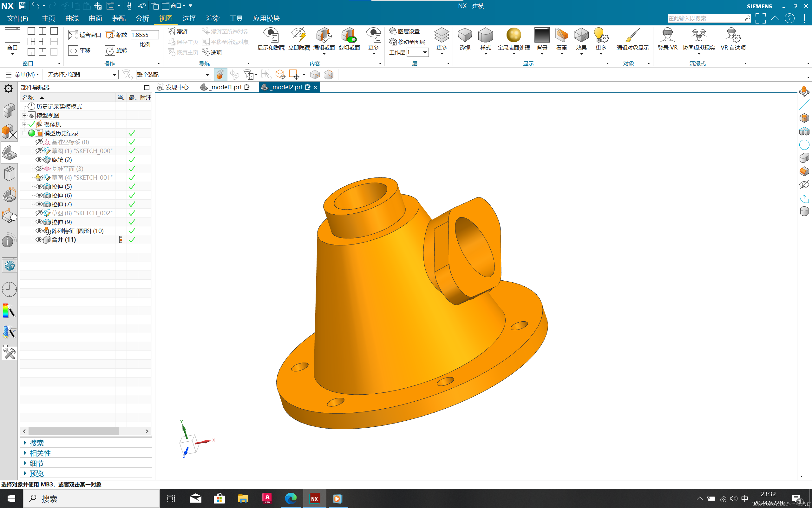Hide feature 旋转 (2) eye icon

[x=39, y=160]
